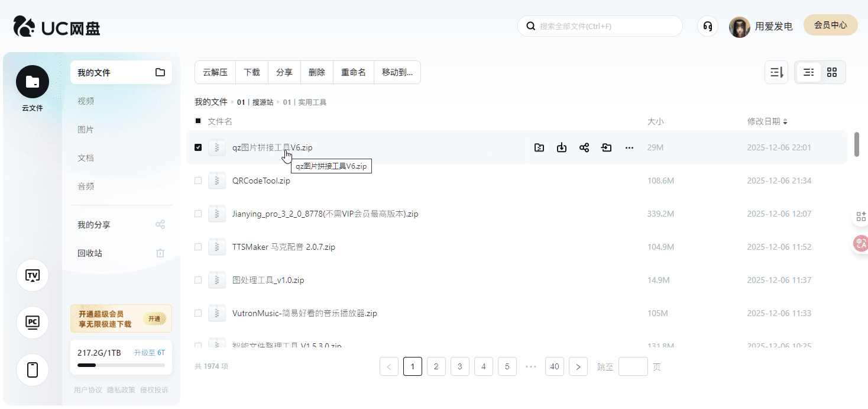
Task: Click the floating AI tools icon
Action: click(861, 217)
